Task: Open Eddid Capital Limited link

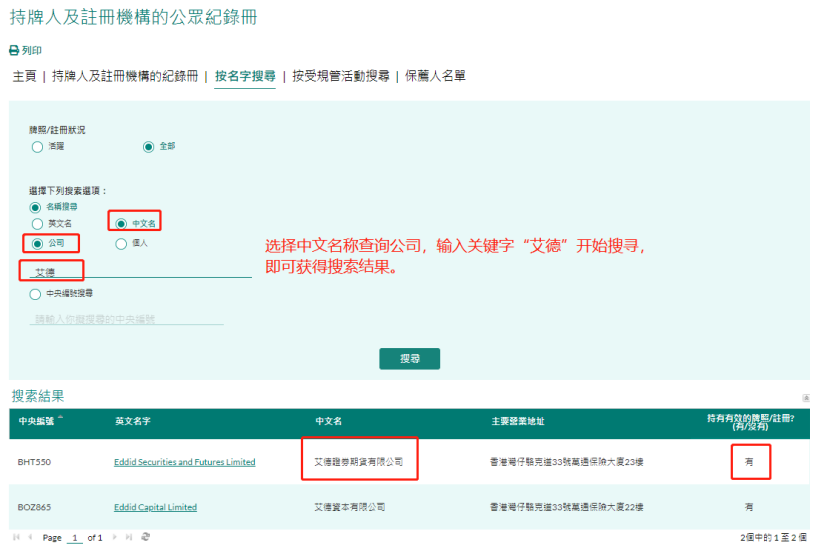Action: point(155,507)
